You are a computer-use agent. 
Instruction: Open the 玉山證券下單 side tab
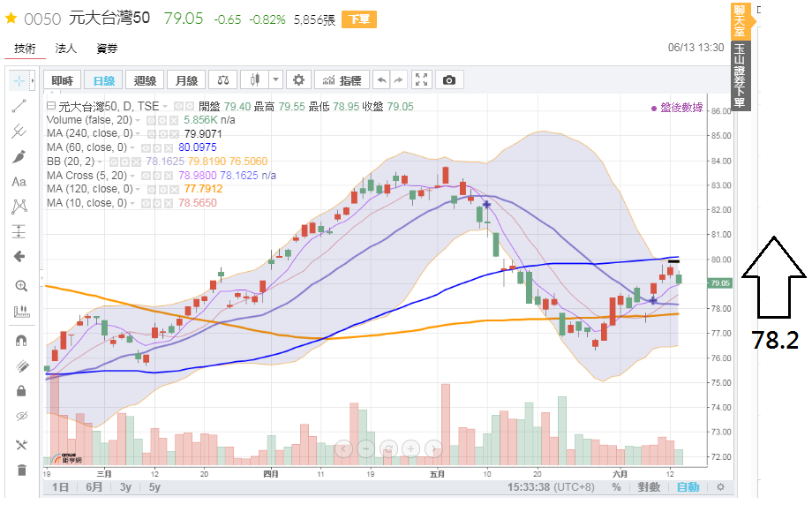(x=741, y=76)
